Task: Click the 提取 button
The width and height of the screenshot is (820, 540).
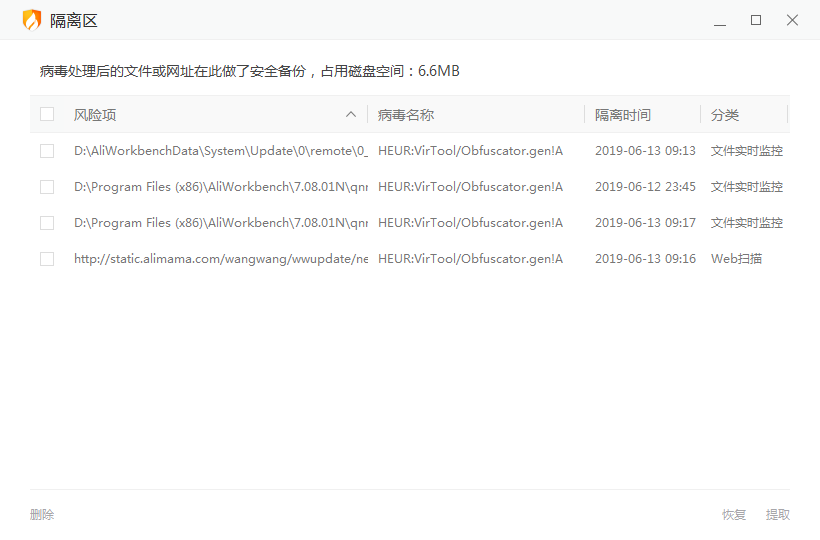Action: (x=778, y=514)
